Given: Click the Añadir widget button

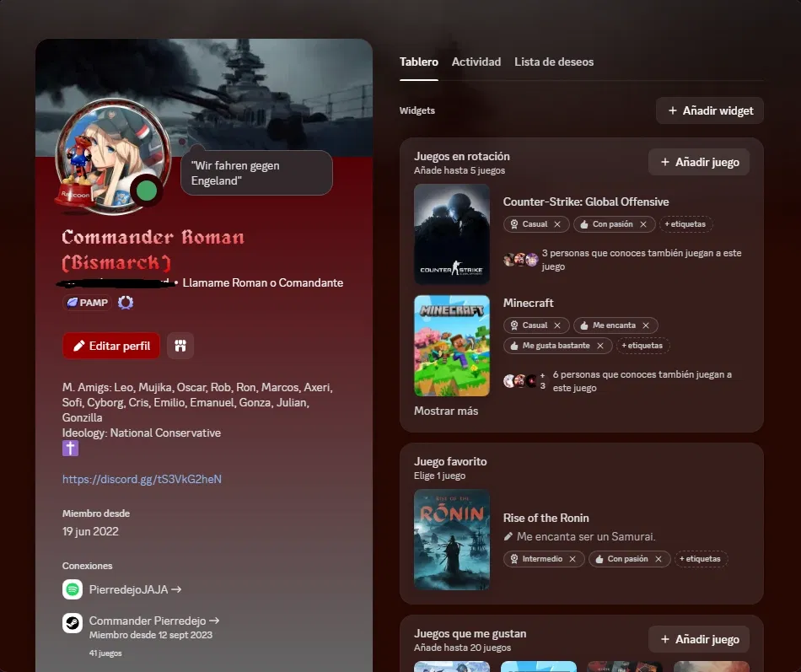Looking at the screenshot, I should pos(710,110).
